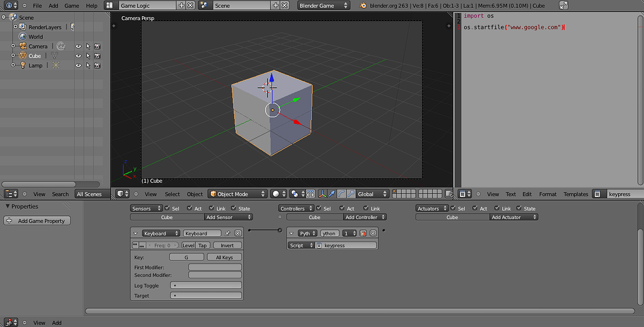Open the File menu
This screenshot has height=327, width=644.
coord(37,6)
